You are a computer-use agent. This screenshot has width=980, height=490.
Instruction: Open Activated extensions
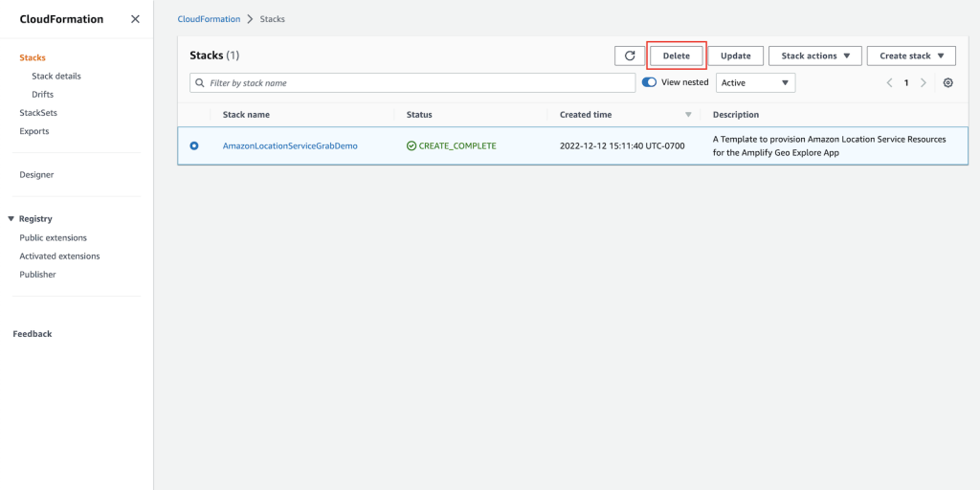pyautogui.click(x=59, y=256)
